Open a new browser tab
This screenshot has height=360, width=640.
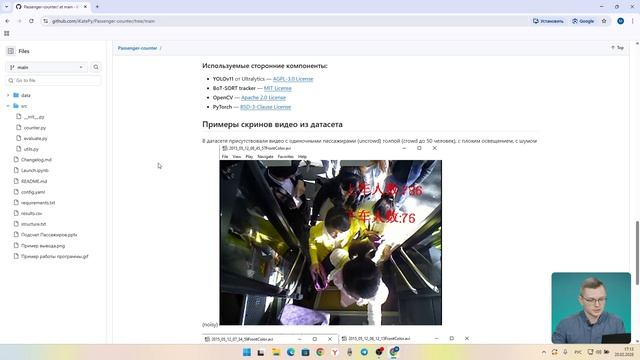click(x=97, y=7)
